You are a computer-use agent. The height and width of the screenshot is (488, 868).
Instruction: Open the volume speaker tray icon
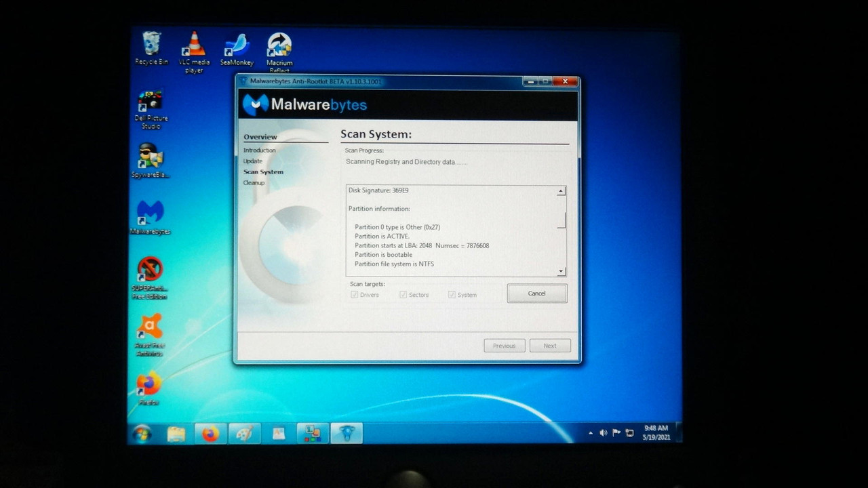click(x=603, y=432)
